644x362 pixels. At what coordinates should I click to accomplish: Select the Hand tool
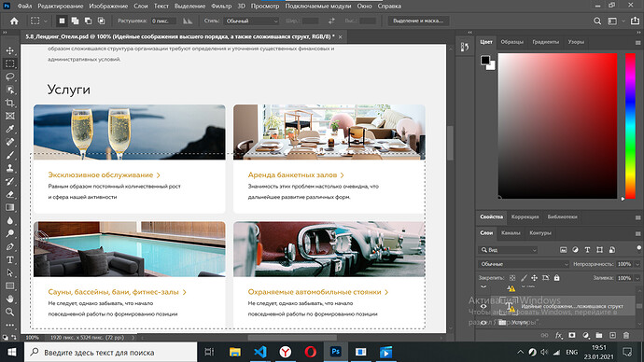[x=10, y=299]
